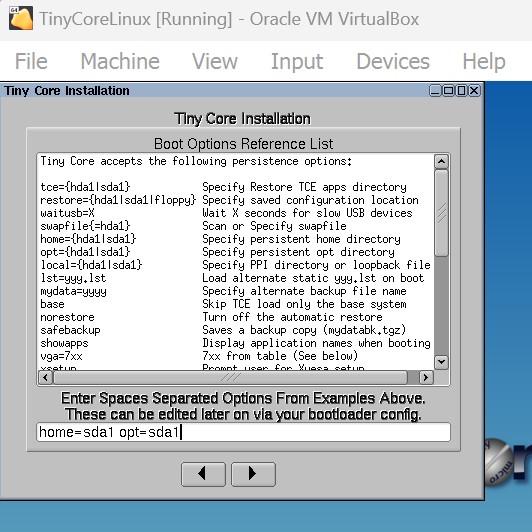The width and height of the screenshot is (532, 532).
Task: Select the 'waitusb=X' option text
Action: 67,213
